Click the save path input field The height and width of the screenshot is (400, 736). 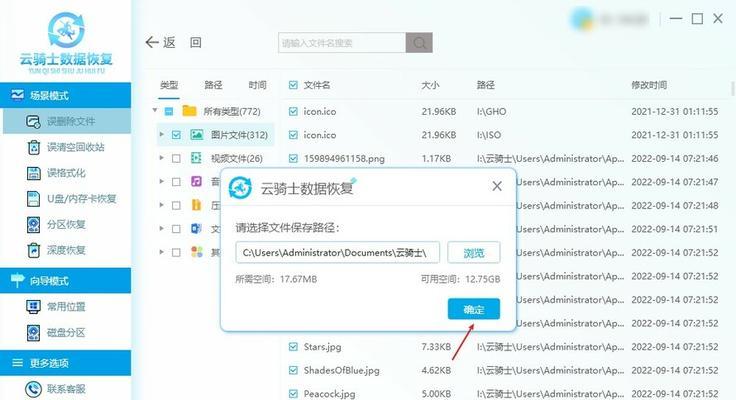337,253
